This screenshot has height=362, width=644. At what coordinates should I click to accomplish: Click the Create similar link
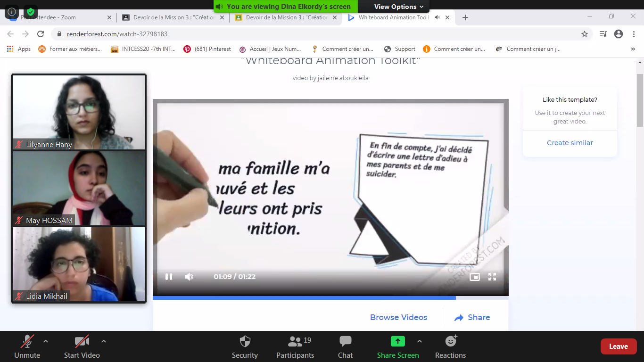[570, 143]
